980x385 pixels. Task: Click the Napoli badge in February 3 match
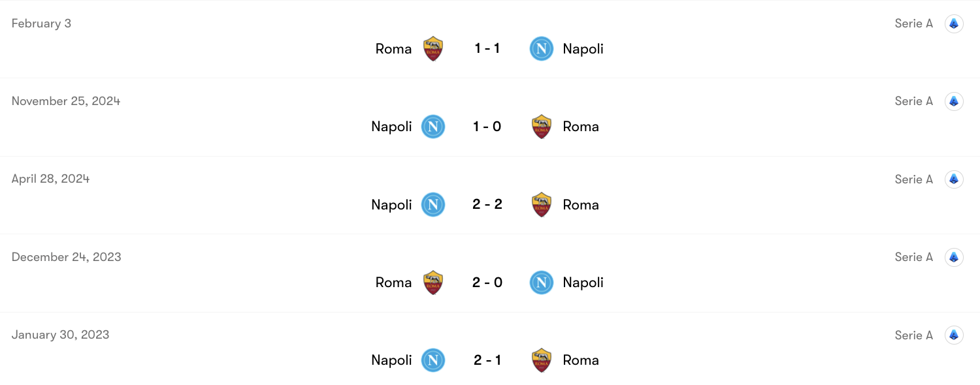[x=541, y=48]
